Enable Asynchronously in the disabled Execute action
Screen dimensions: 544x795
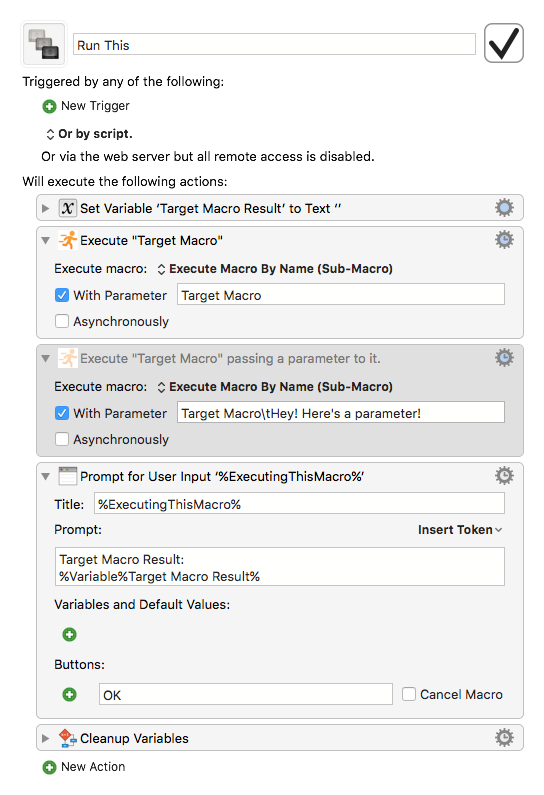[62, 439]
